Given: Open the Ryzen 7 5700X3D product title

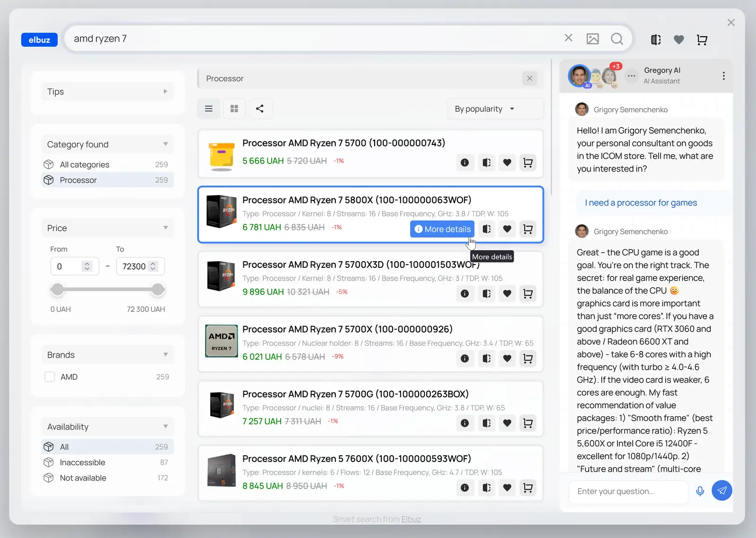Looking at the screenshot, I should click(361, 265).
